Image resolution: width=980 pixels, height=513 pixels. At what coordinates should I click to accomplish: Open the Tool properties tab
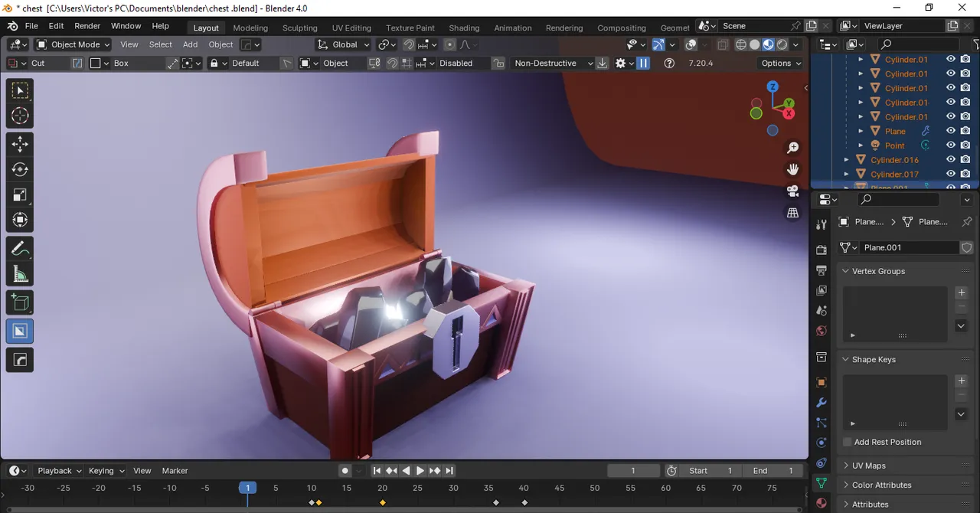pyautogui.click(x=822, y=224)
